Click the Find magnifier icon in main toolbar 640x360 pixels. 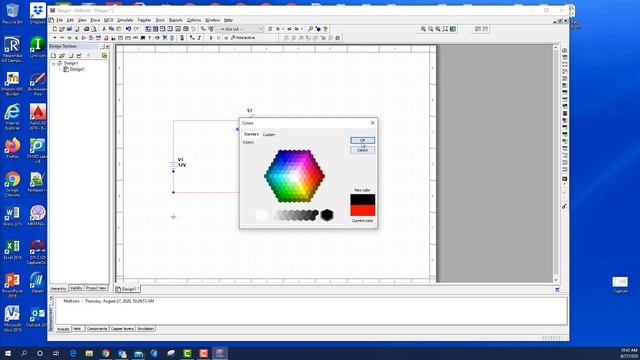coord(310,29)
